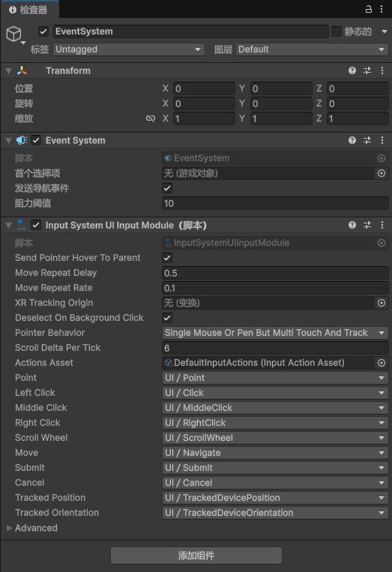The width and height of the screenshot is (392, 572).
Task: Open object picker for 首个选择项 field
Action: [x=382, y=173]
